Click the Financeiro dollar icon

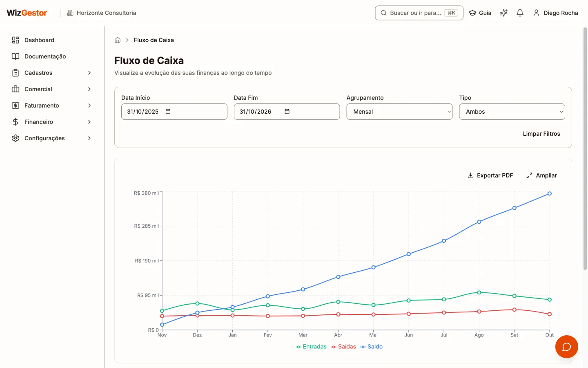(x=16, y=122)
